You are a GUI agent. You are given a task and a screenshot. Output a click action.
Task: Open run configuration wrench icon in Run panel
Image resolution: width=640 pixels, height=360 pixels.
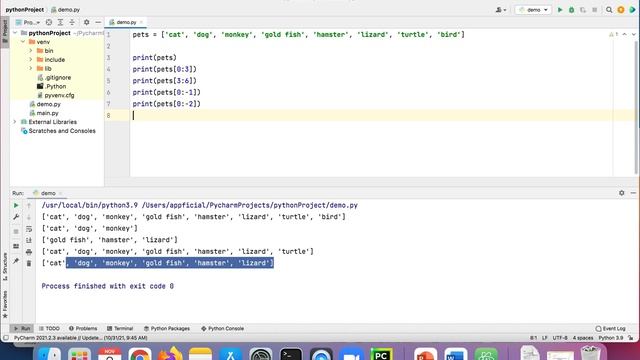click(x=16, y=217)
